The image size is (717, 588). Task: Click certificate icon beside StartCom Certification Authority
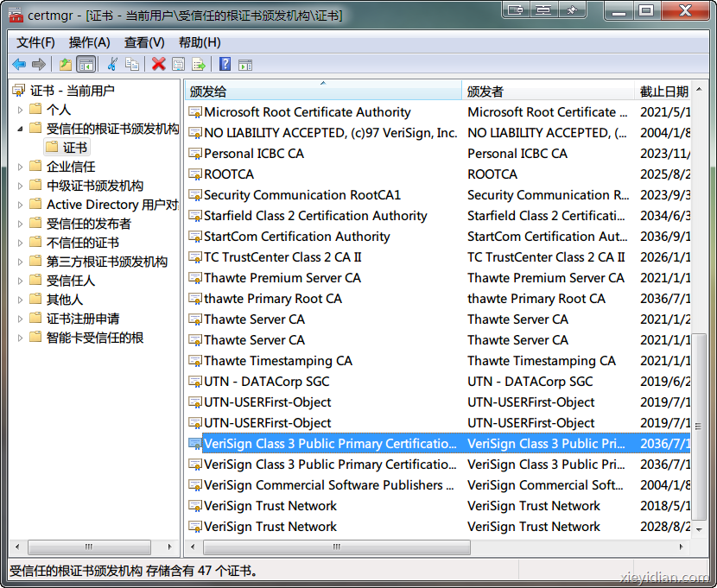click(195, 237)
